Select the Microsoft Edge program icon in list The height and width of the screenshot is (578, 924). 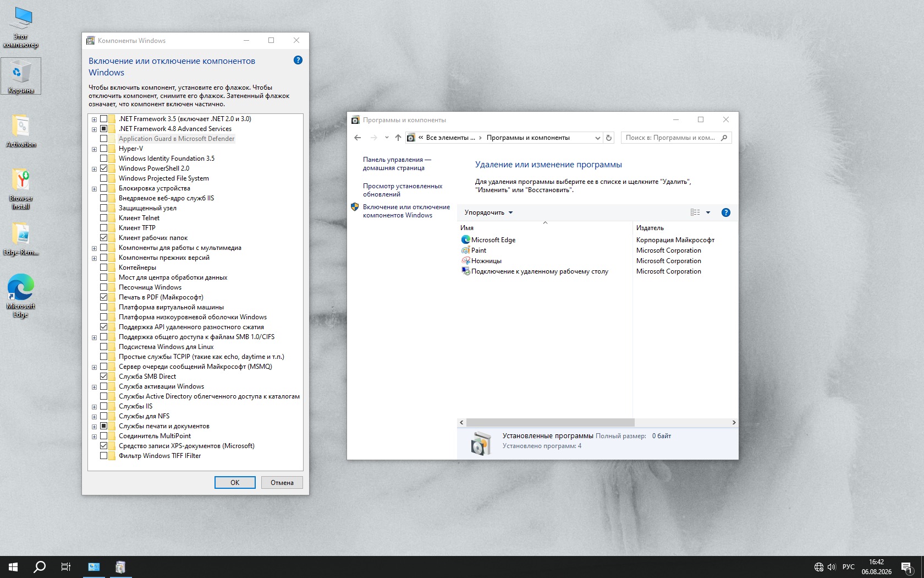[466, 240]
